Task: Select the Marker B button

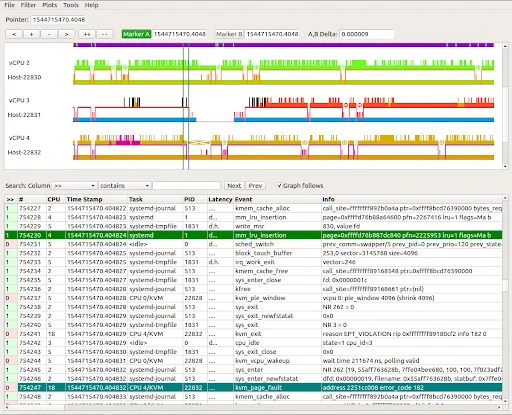Action: [x=229, y=34]
